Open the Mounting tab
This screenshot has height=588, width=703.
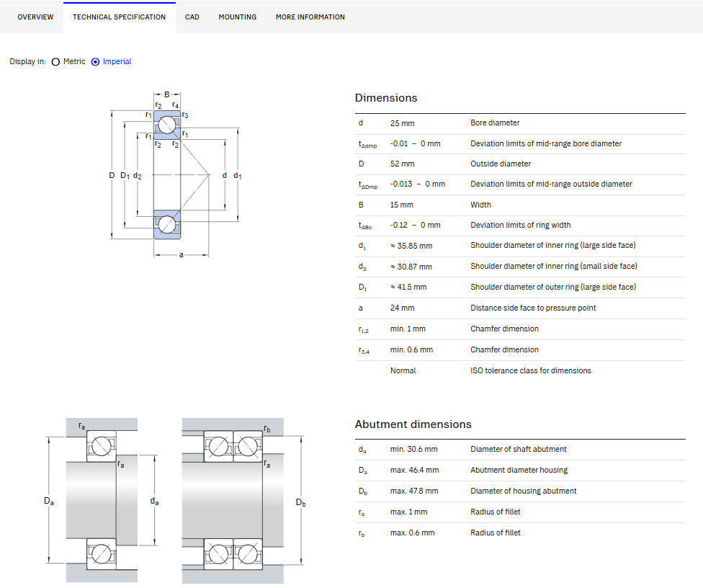237,17
